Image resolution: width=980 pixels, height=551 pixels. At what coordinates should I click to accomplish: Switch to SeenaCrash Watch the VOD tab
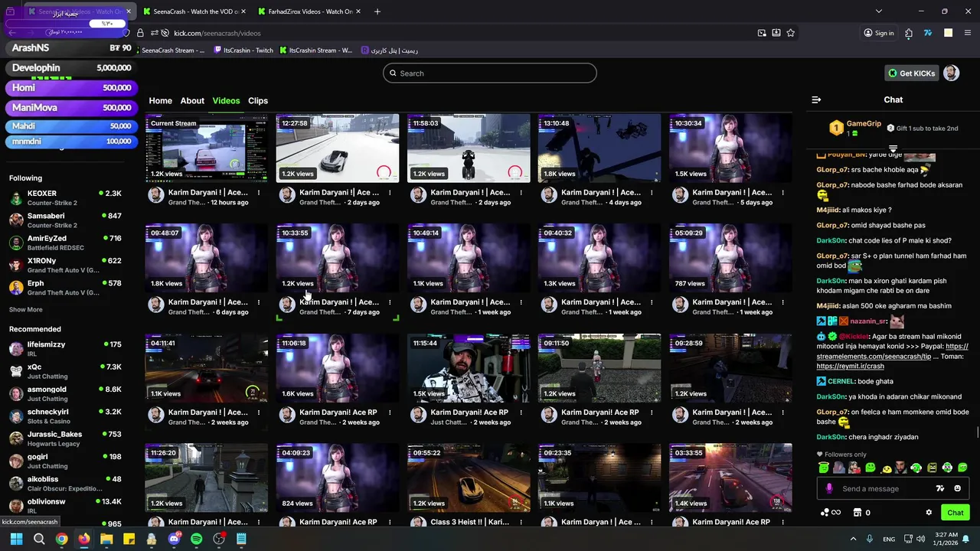(x=194, y=11)
